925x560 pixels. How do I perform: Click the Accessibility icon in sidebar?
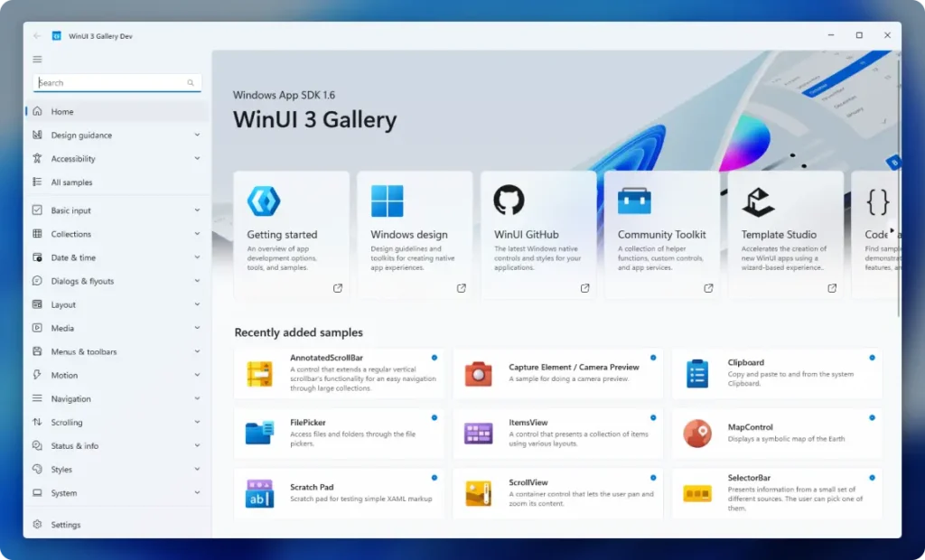37,158
